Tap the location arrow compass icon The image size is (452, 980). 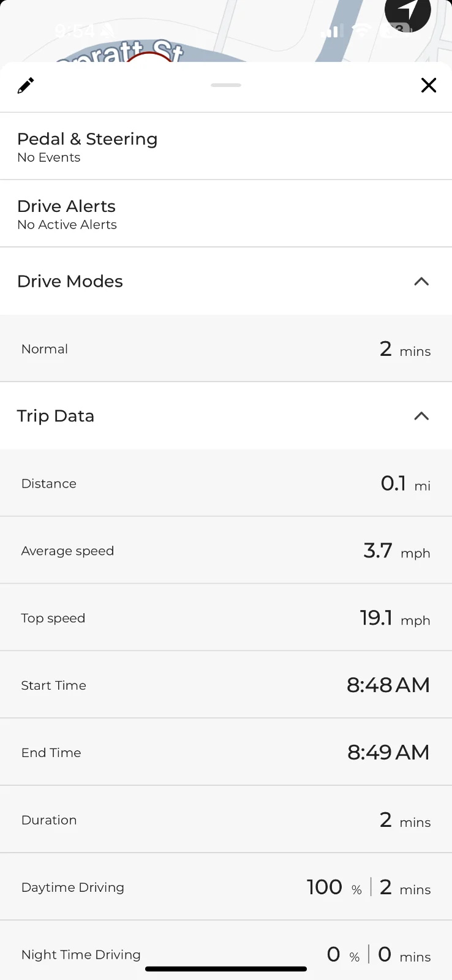coord(408,10)
